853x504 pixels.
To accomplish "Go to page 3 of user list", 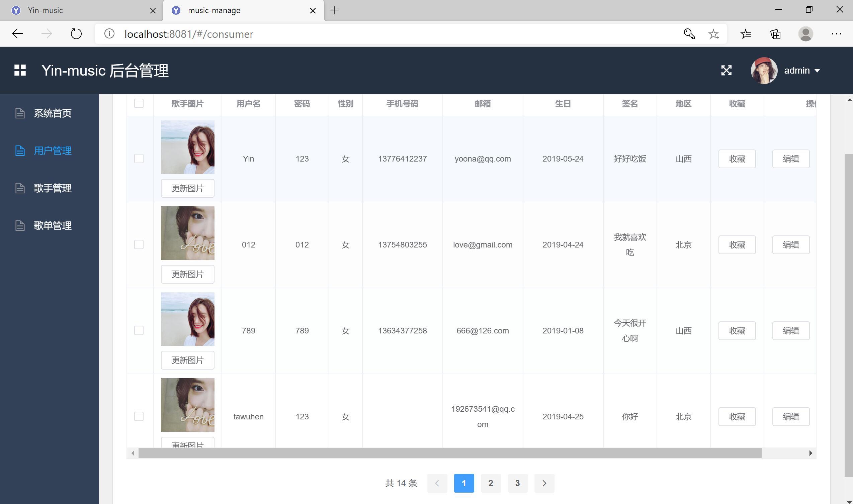I will [517, 483].
